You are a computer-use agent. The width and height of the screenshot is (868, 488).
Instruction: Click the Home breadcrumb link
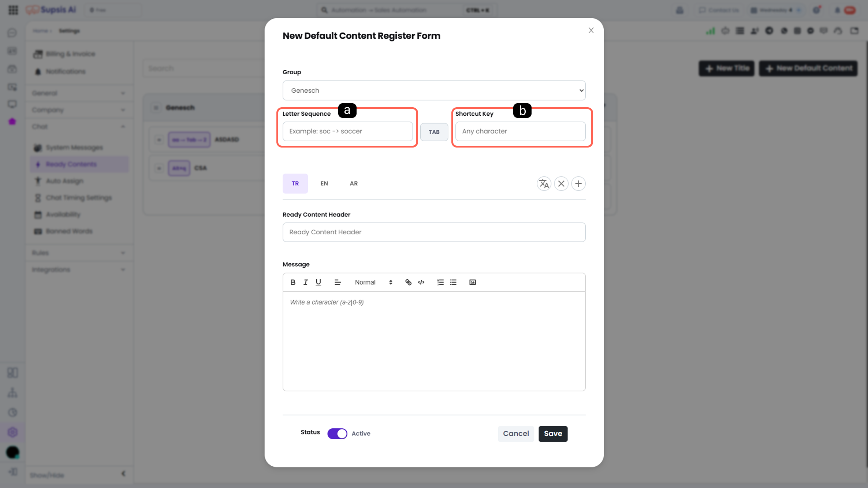(x=40, y=31)
